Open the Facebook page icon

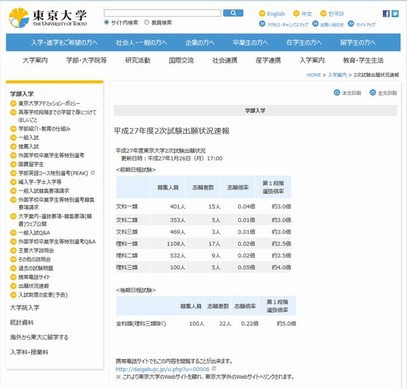(386, 14)
